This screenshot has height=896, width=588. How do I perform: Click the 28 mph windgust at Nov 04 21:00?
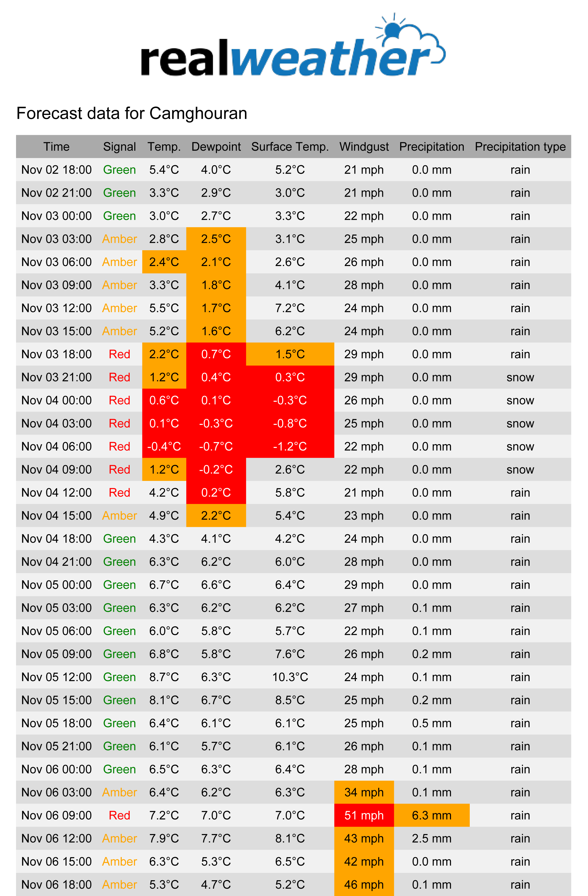click(364, 562)
